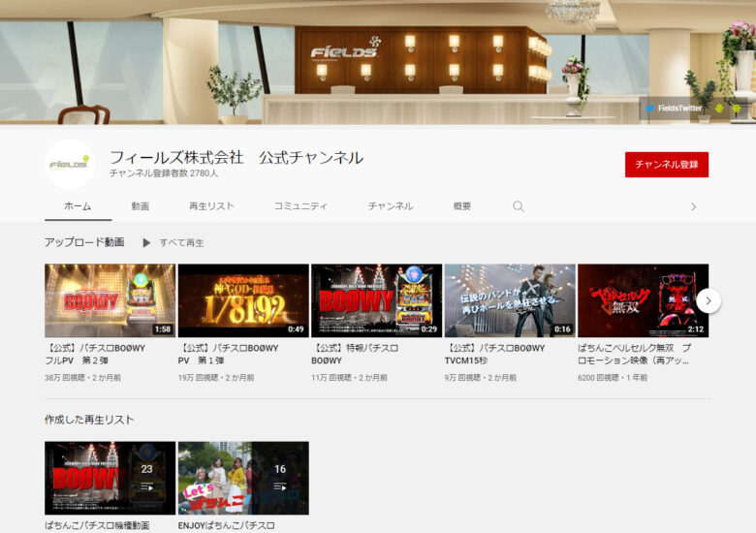Click the first green icon after FieldsTwitter
The width and height of the screenshot is (756, 533).
pos(719,109)
